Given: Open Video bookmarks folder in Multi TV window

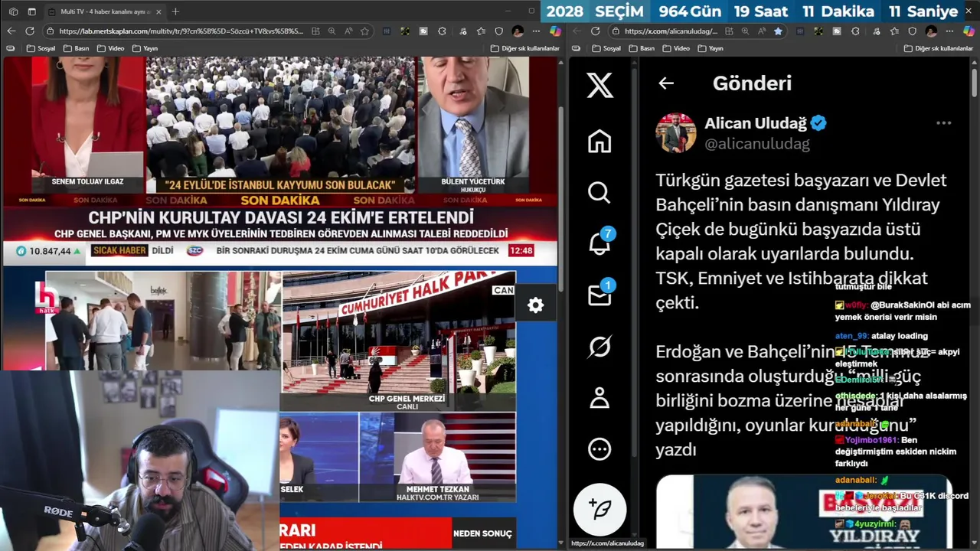Looking at the screenshot, I should click(x=110, y=48).
